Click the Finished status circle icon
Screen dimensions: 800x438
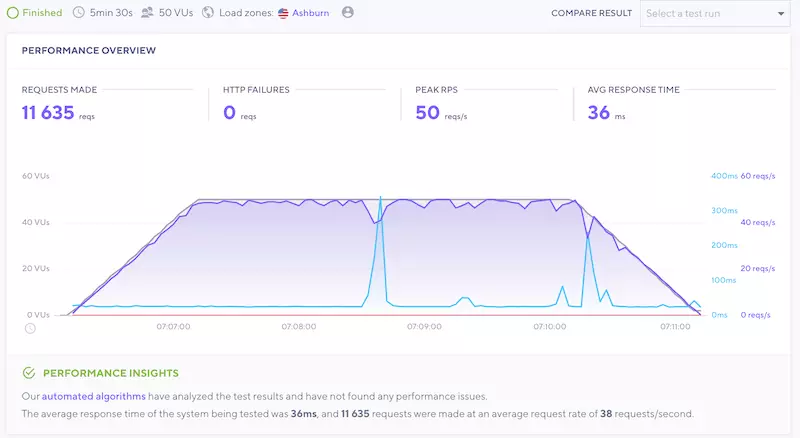13,13
